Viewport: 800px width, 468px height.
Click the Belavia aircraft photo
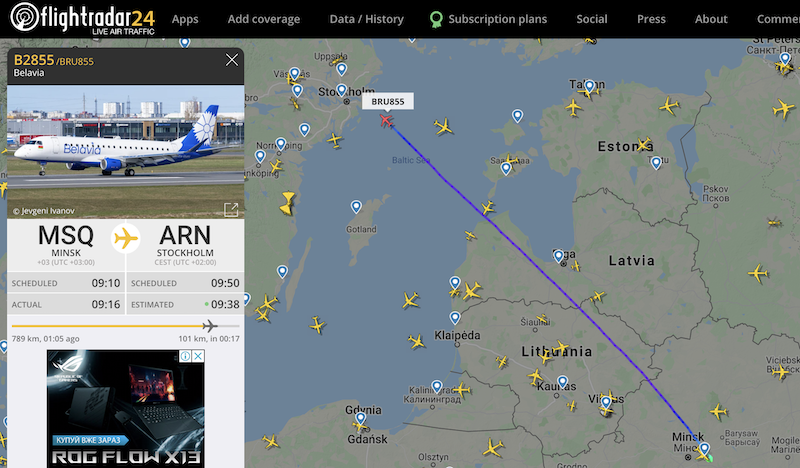coord(126,152)
